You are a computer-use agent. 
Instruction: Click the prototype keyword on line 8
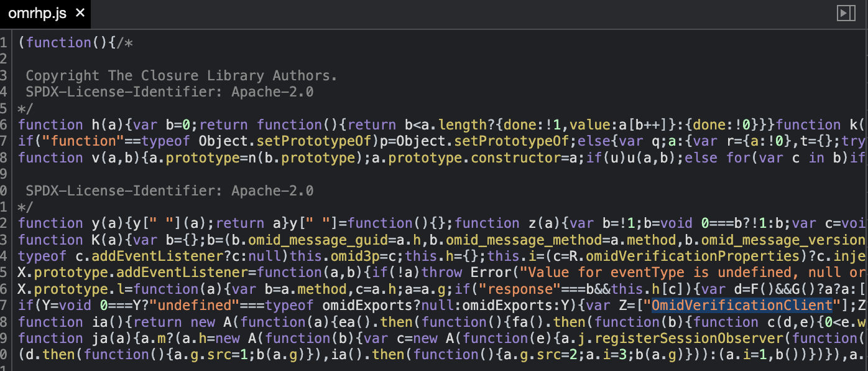coord(204,157)
